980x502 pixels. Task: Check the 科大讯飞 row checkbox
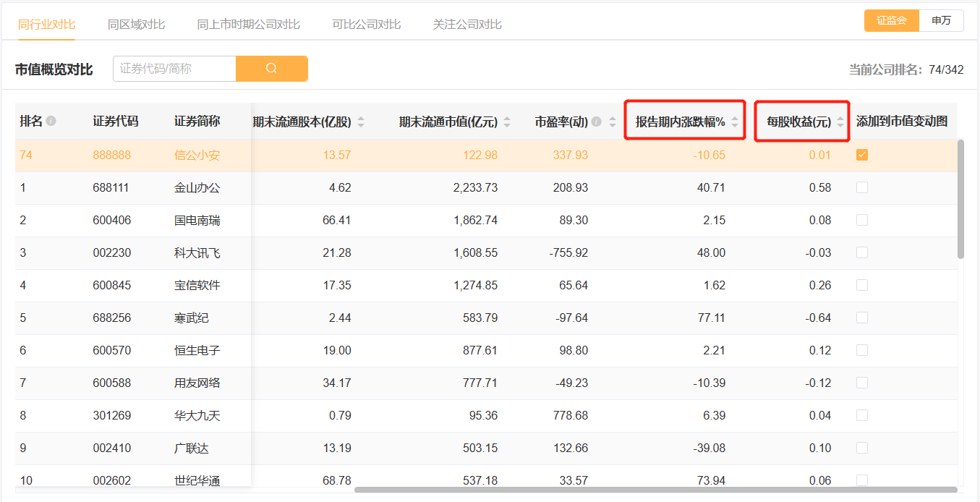[x=862, y=252]
